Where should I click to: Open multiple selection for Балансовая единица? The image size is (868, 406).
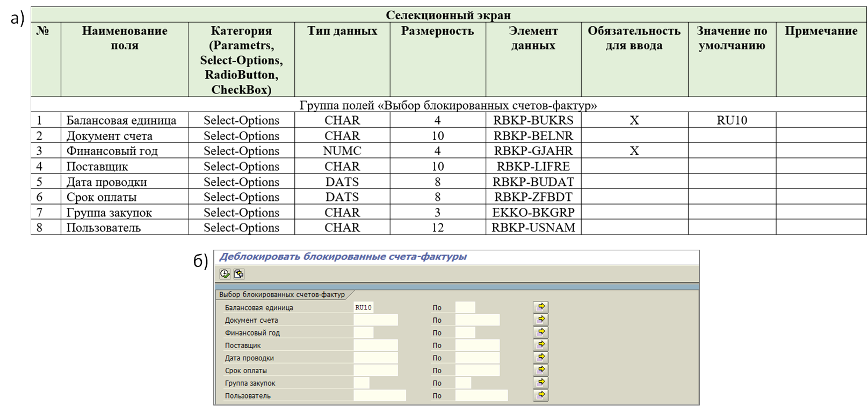[x=541, y=307]
